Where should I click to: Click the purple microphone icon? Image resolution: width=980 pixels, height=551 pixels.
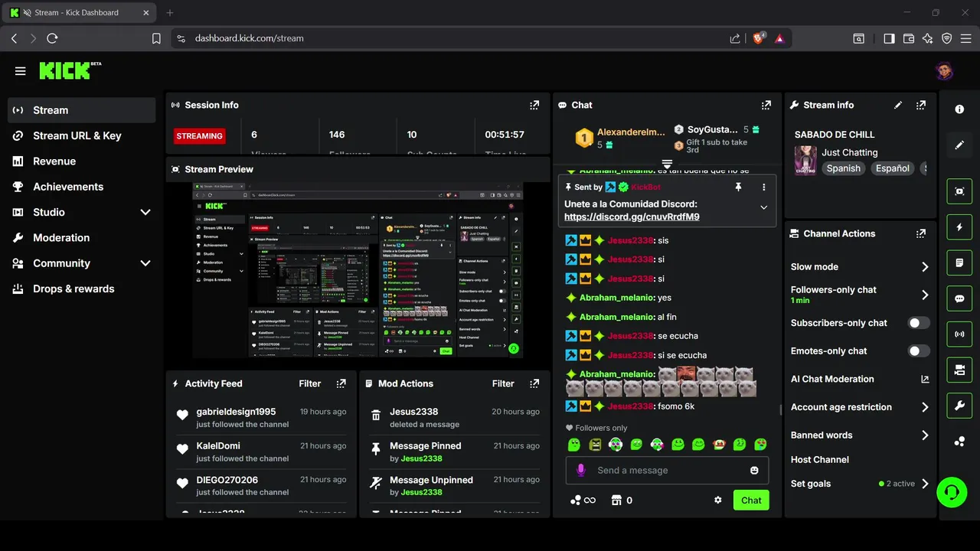click(x=580, y=470)
